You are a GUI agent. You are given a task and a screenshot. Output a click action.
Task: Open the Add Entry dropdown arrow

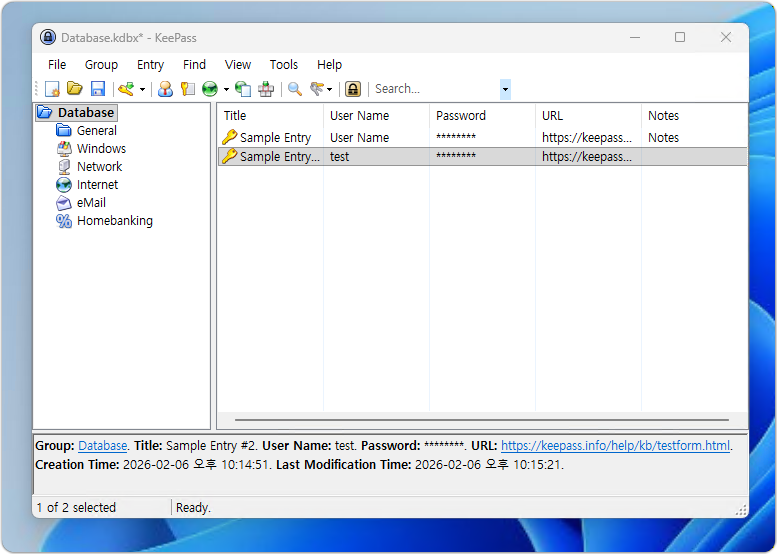(x=142, y=89)
